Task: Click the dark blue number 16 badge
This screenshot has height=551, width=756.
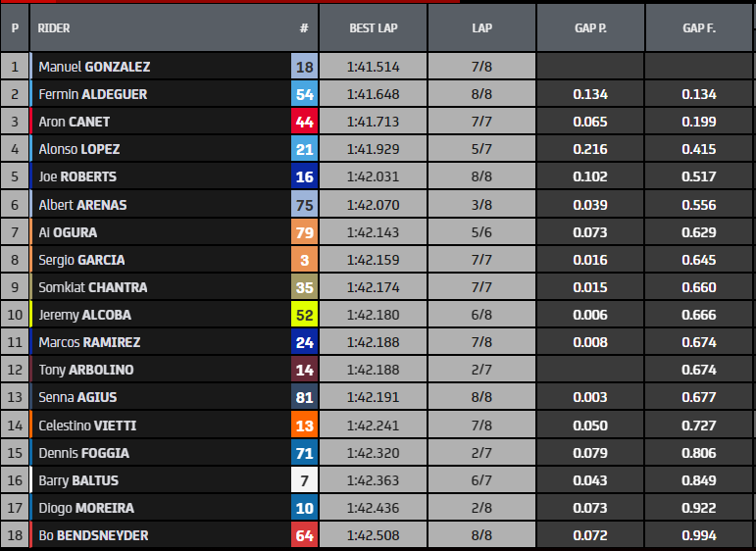Action: (304, 176)
